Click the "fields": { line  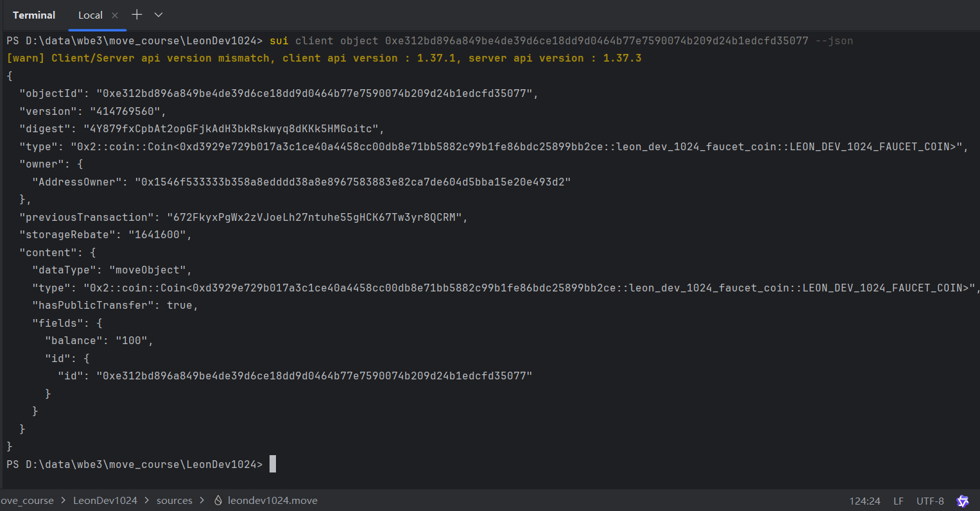[67, 324]
